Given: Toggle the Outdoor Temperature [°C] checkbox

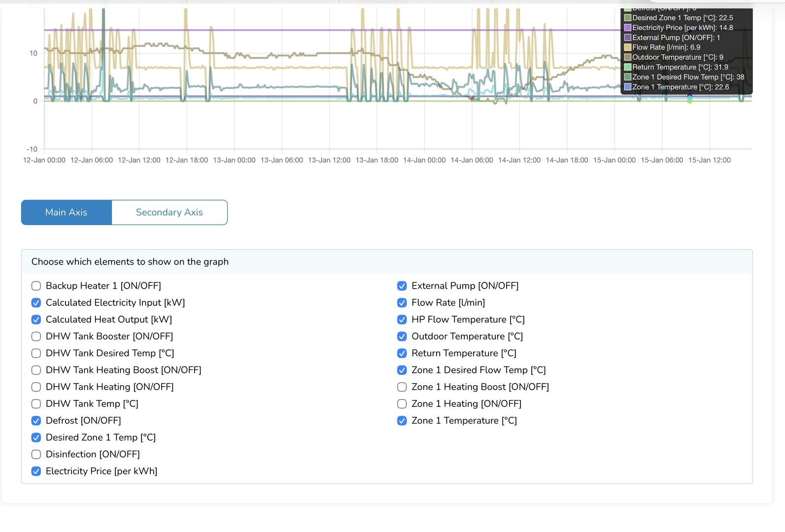Looking at the screenshot, I should (x=402, y=336).
